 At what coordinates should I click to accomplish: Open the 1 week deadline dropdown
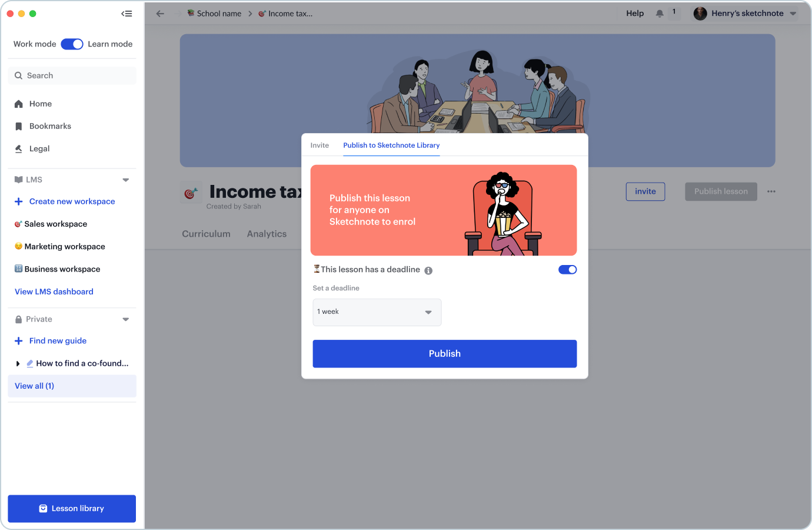pos(377,312)
